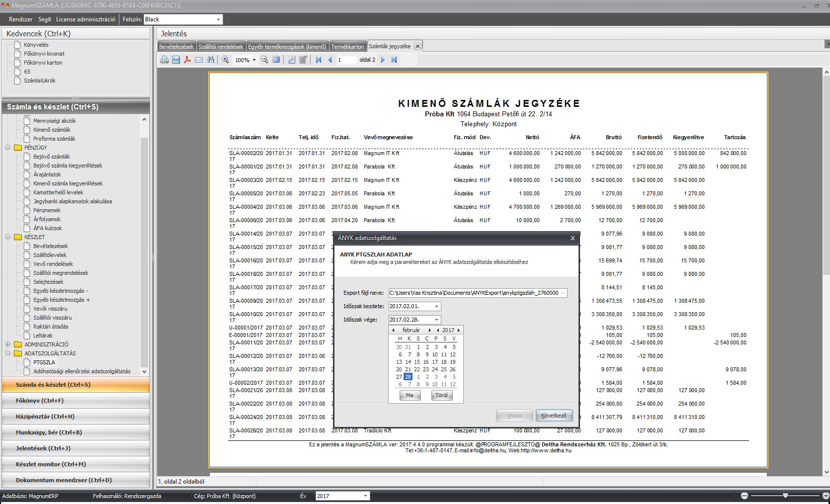This screenshot has width=830, height=504.
Task: Switch to the Termékkarton tab
Action: point(347,46)
